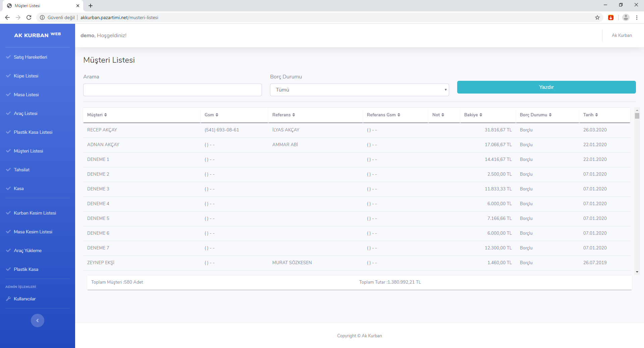Open the Borç Durumu dropdown
The height and width of the screenshot is (348, 644).
pyautogui.click(x=359, y=90)
